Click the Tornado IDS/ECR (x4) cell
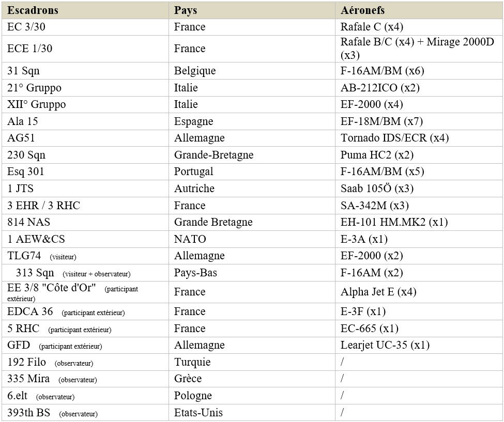Screen dimensions: 504x422 coord(419,138)
